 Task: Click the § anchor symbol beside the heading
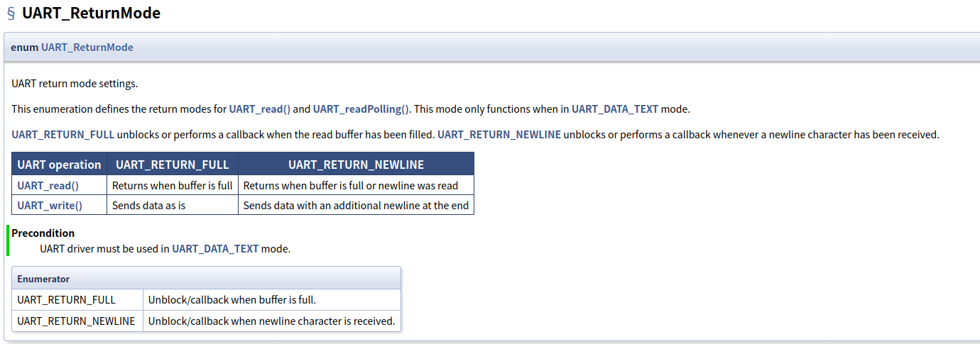pos(11,13)
